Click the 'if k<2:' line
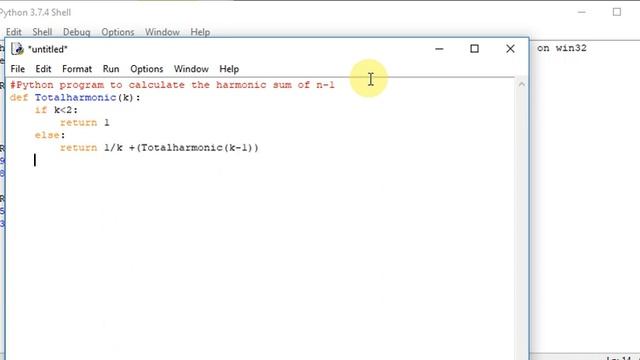The image size is (640, 360). click(56, 110)
